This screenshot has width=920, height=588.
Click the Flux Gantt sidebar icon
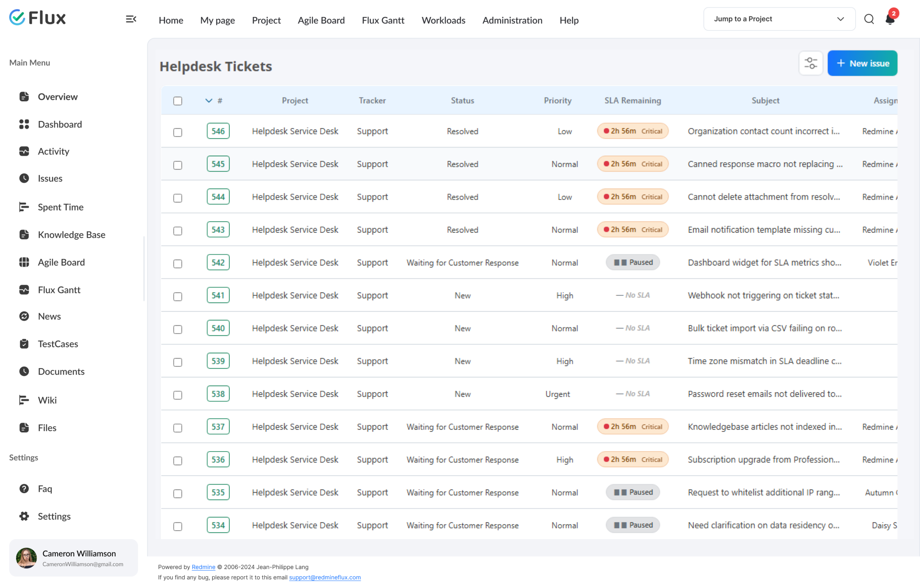coord(24,290)
